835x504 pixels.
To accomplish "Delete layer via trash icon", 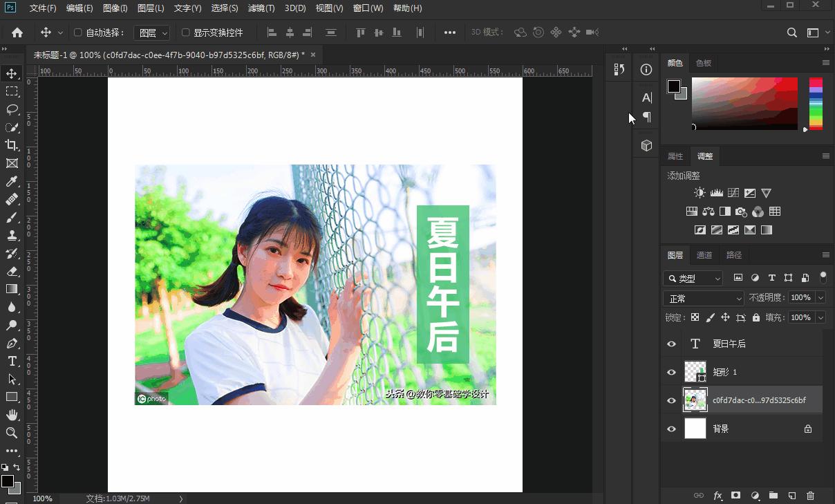I will pyautogui.click(x=811, y=496).
